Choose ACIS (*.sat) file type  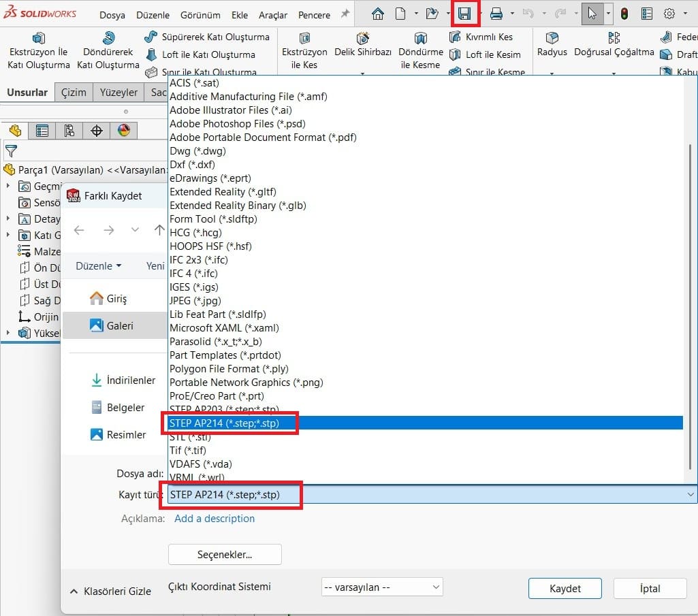(425, 83)
